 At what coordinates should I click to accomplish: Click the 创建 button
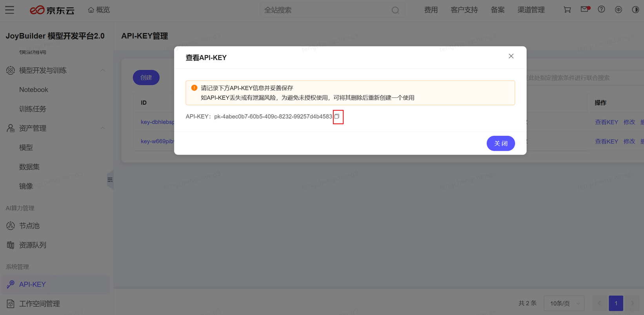[x=146, y=77]
